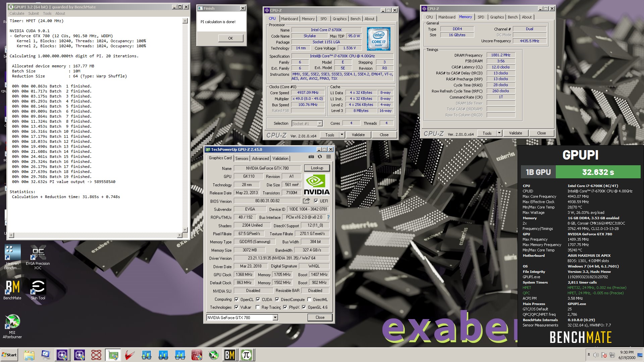Screen dimensions: 644x362
Task: Take a GPU-Z screenshot with camera icon
Action: [x=311, y=157]
